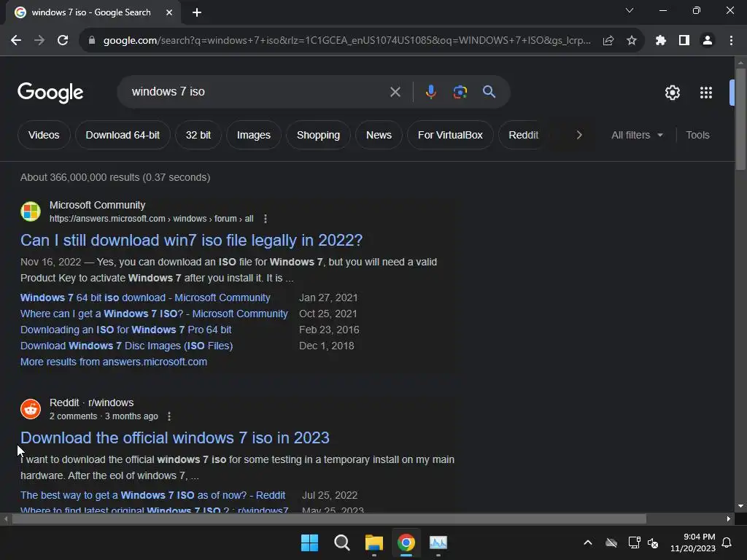Open the Extensions puzzle icon

(660, 41)
